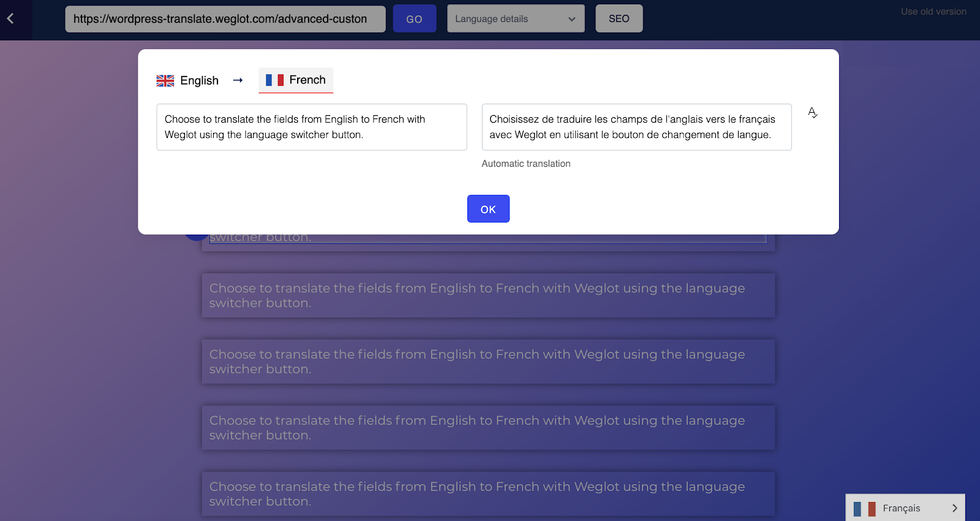Open the Language details dropdown
This screenshot has width=980, height=521.
(x=516, y=19)
